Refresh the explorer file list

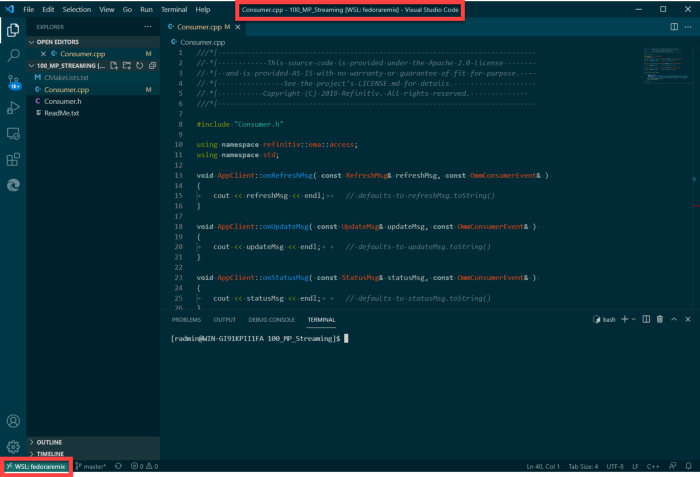tap(138, 65)
